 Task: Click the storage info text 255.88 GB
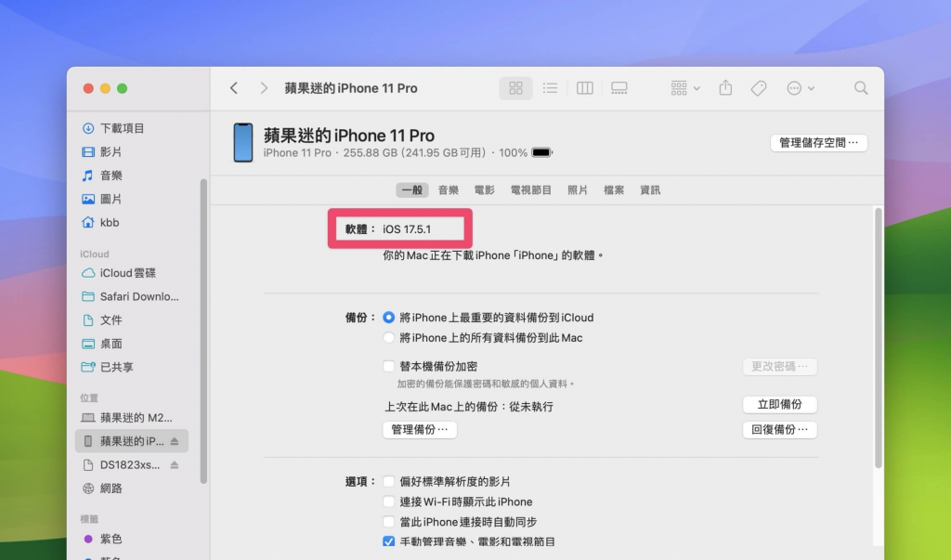[x=415, y=153]
